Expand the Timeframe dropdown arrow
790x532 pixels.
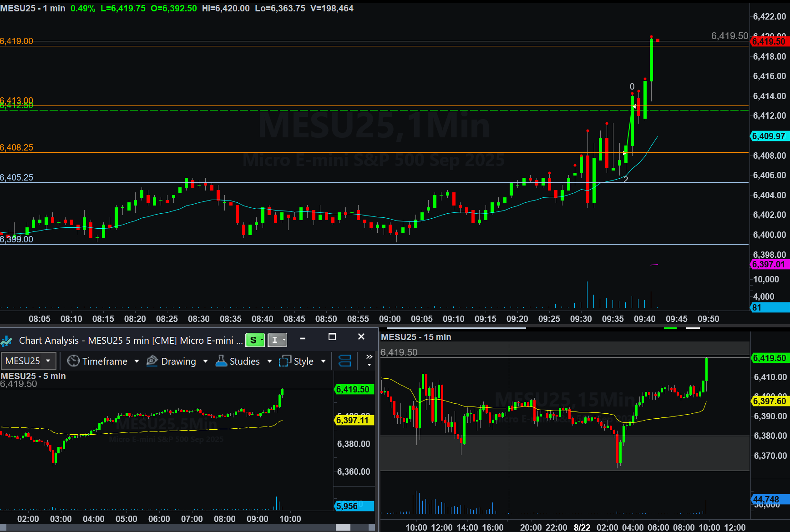pyautogui.click(x=137, y=361)
